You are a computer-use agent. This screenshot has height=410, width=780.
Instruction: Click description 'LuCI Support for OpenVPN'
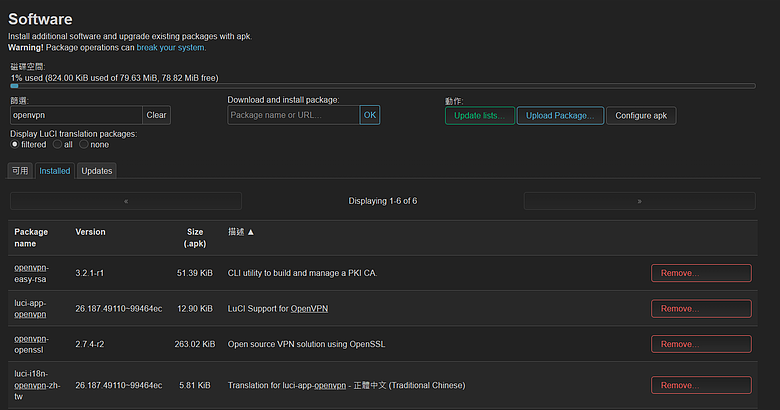pos(278,308)
